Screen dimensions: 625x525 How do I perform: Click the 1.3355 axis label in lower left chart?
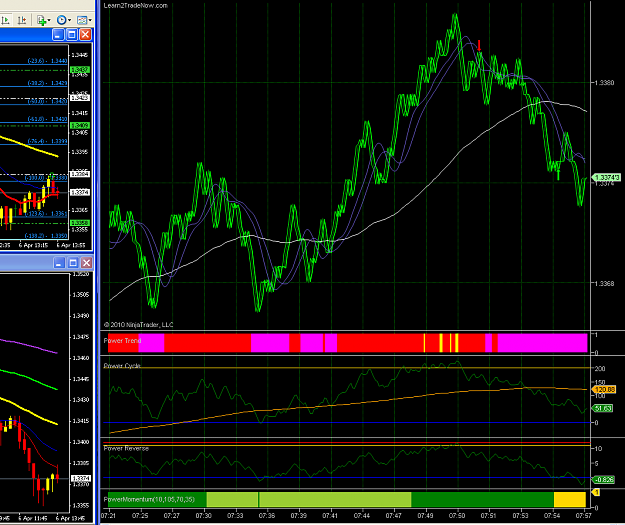coord(81,506)
